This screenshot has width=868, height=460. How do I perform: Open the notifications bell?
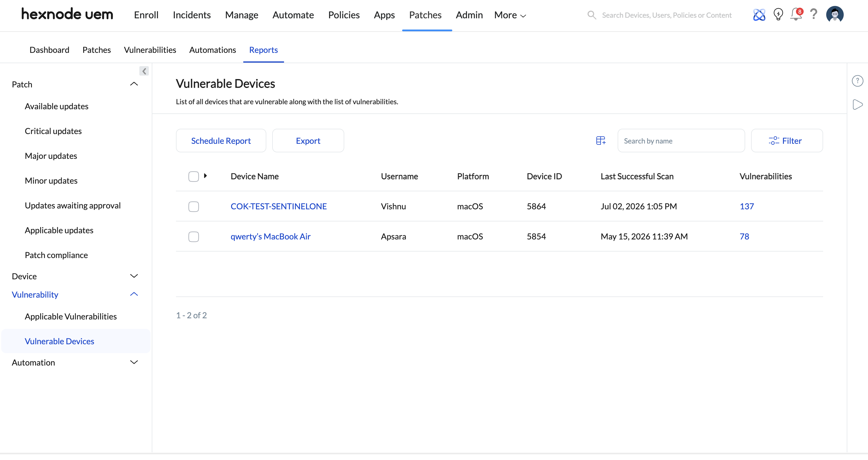pyautogui.click(x=796, y=14)
